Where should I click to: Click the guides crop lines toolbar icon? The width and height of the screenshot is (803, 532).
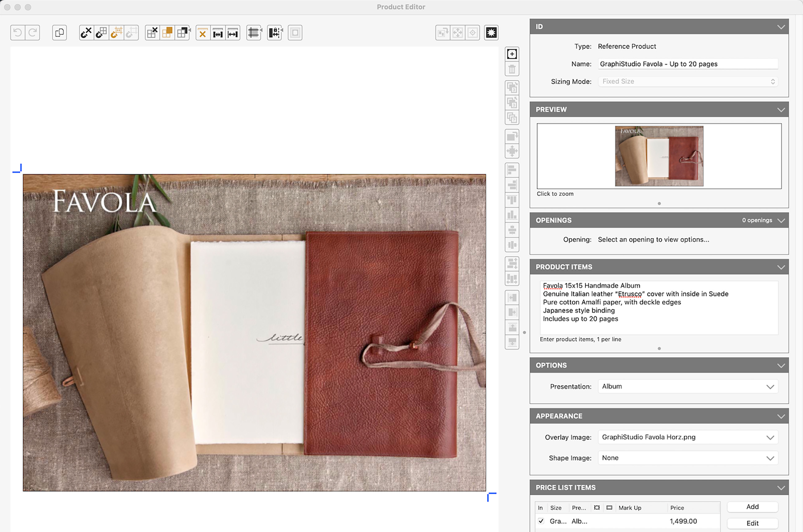coord(254,33)
